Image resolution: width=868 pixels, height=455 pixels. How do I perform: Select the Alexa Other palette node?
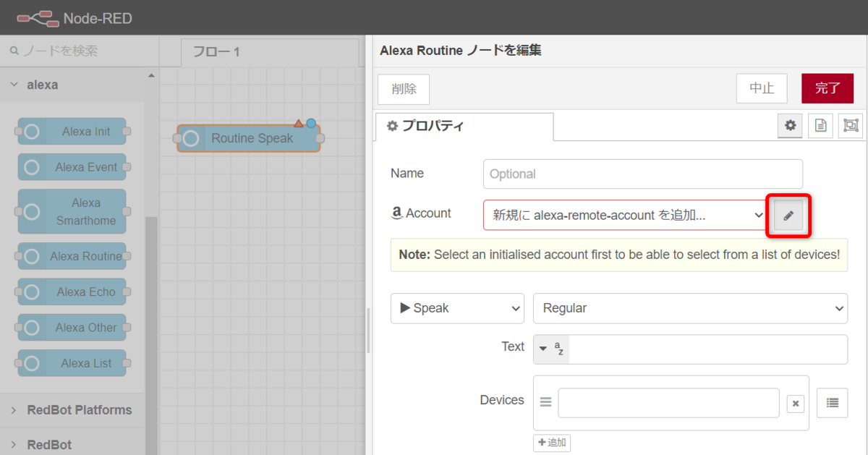point(72,328)
